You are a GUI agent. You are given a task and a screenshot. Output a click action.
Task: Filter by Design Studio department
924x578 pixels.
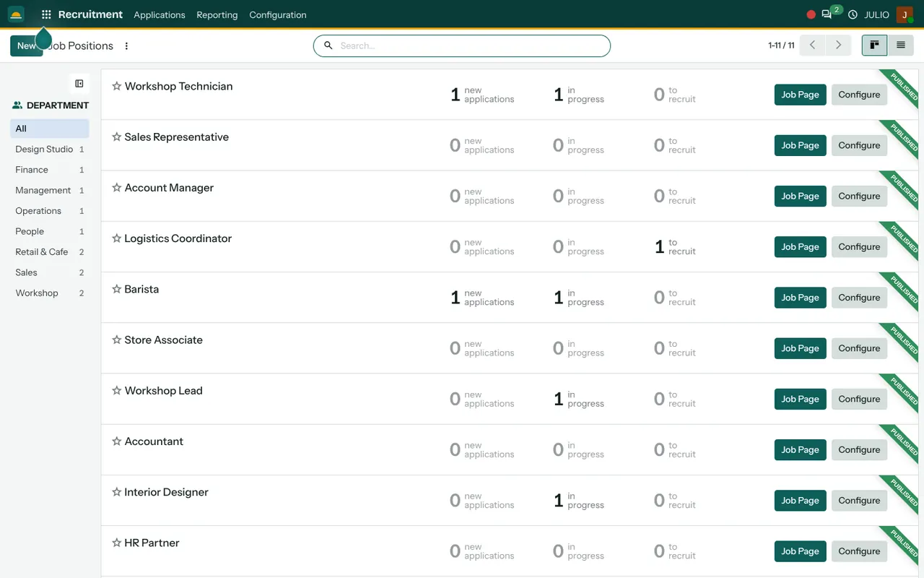click(x=50, y=149)
